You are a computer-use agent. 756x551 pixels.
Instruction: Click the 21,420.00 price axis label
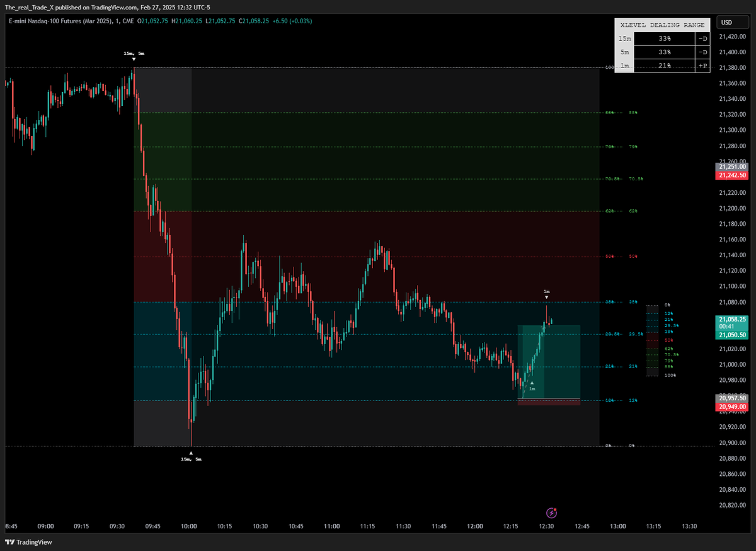click(x=732, y=37)
